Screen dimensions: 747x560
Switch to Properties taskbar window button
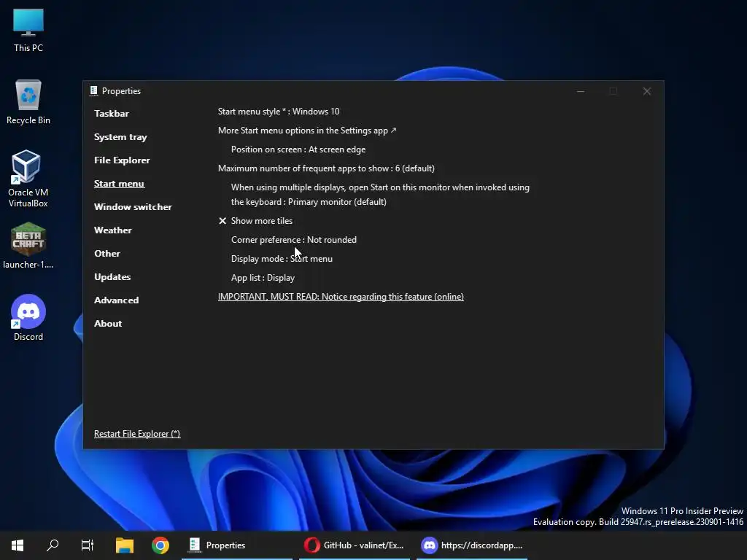point(237,545)
